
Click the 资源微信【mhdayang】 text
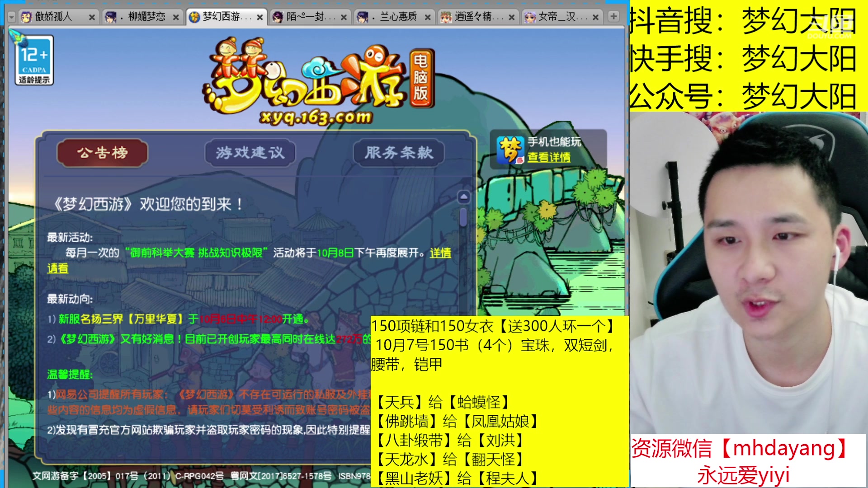tap(741, 448)
